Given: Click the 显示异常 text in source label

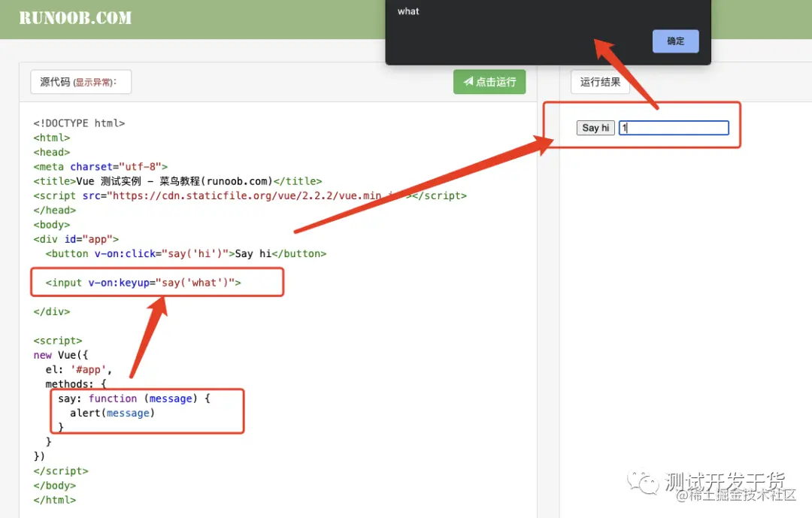Looking at the screenshot, I should tap(93, 83).
